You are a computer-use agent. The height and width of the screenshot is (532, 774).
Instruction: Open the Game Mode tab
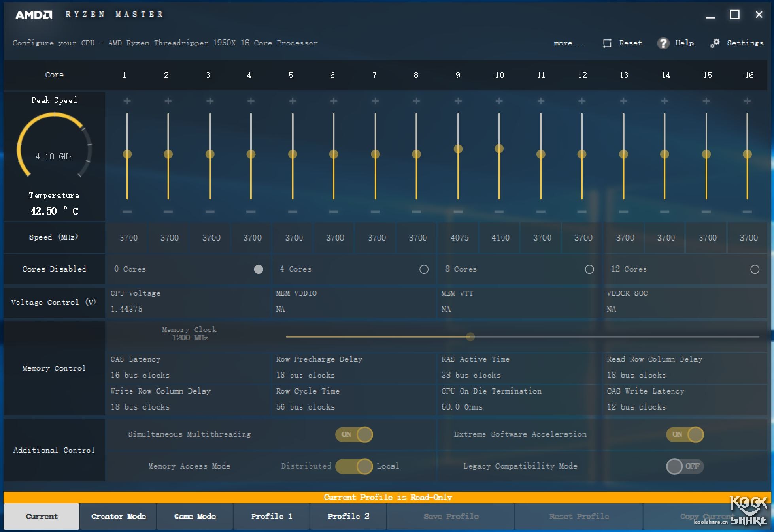click(x=194, y=516)
